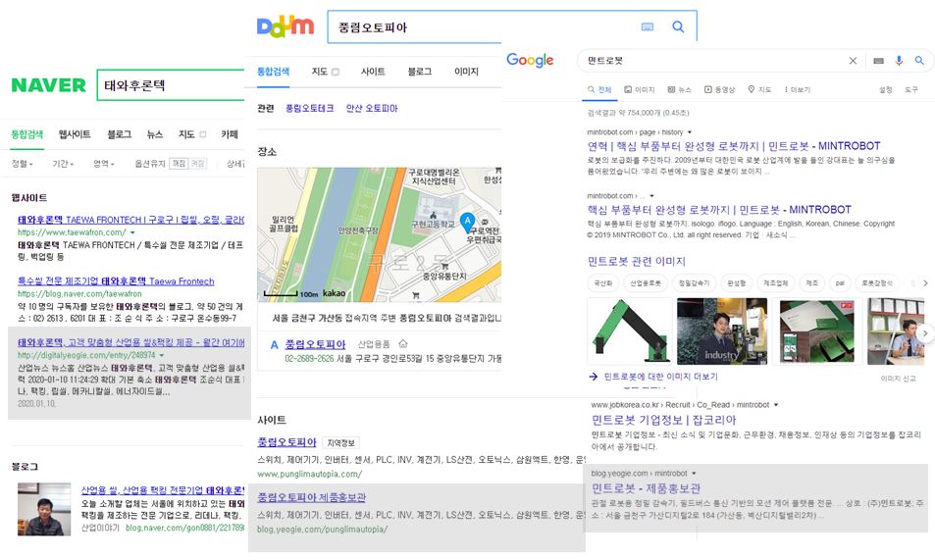Open 태와후론텍 TAEWA FRONTECH website link

click(131, 220)
